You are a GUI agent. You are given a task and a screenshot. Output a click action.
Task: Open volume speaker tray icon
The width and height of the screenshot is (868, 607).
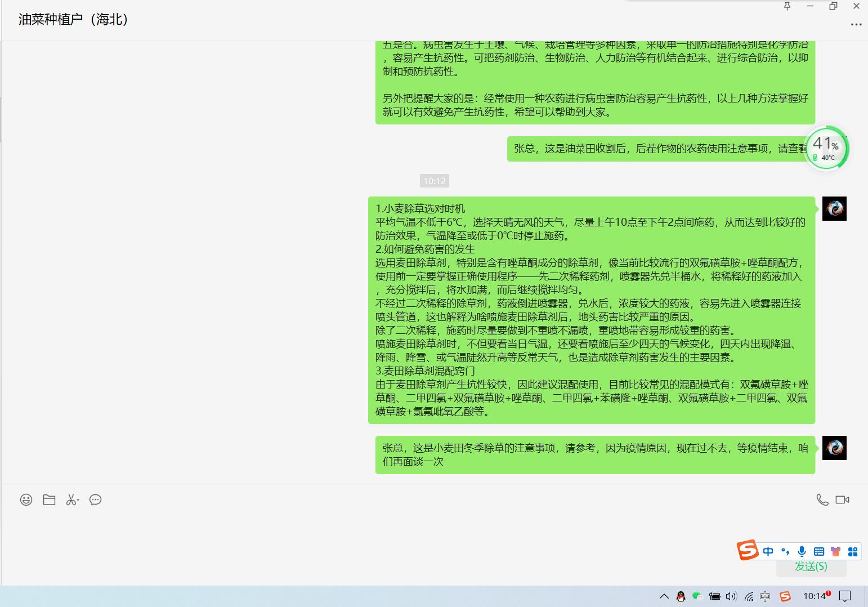[731, 596]
